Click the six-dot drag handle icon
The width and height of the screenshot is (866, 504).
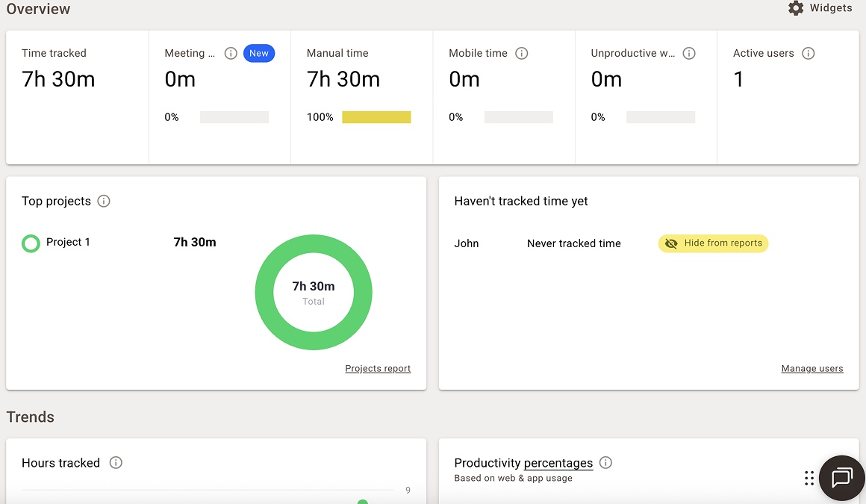click(x=809, y=478)
